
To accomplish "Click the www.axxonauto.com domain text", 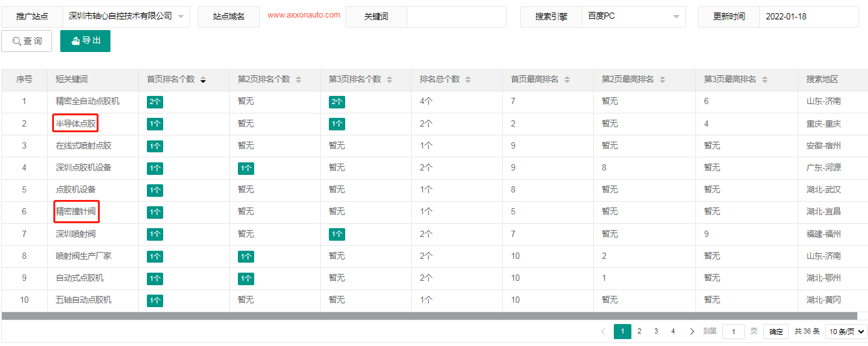I will pyautogui.click(x=304, y=15).
